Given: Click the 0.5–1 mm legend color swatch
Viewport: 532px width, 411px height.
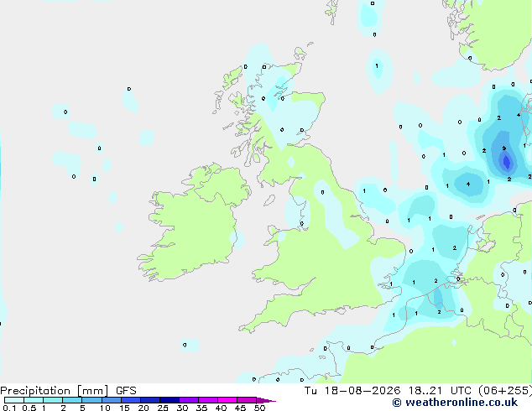Looking at the screenshot, I should (x=34, y=400).
